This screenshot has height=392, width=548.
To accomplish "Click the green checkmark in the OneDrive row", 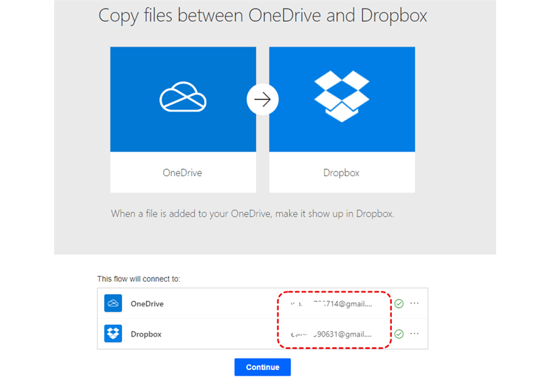I will pyautogui.click(x=399, y=304).
